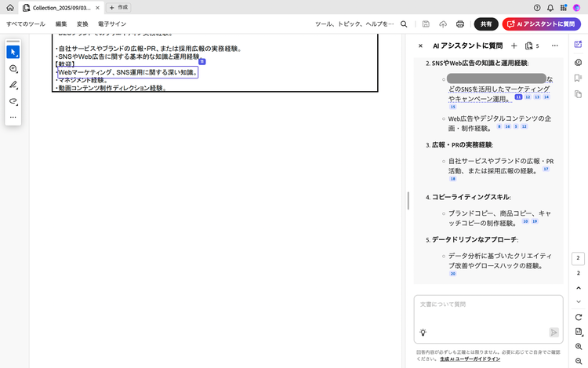Zoom in with the magnifier plus icon
Screen dimensions: 588x368
click(x=578, y=346)
